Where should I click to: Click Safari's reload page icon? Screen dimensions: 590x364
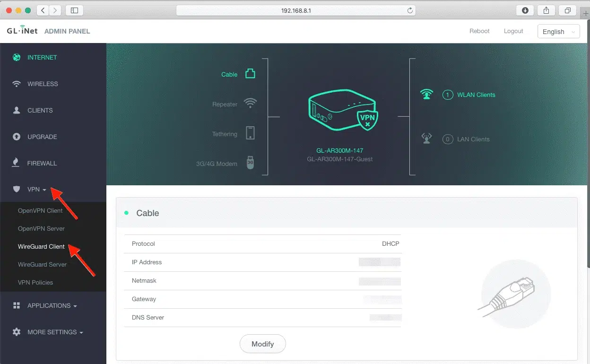(x=410, y=10)
